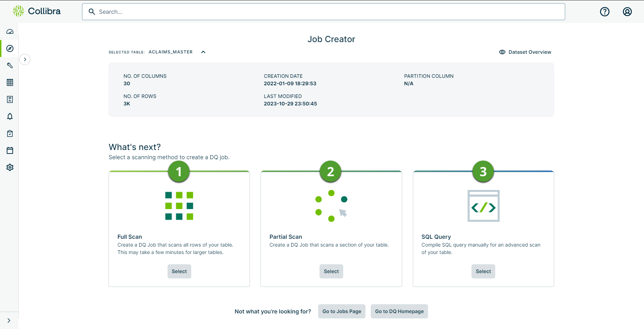This screenshot has height=329, width=644.
Task: Open the table grid icon in sidebar
Action: coord(10,82)
